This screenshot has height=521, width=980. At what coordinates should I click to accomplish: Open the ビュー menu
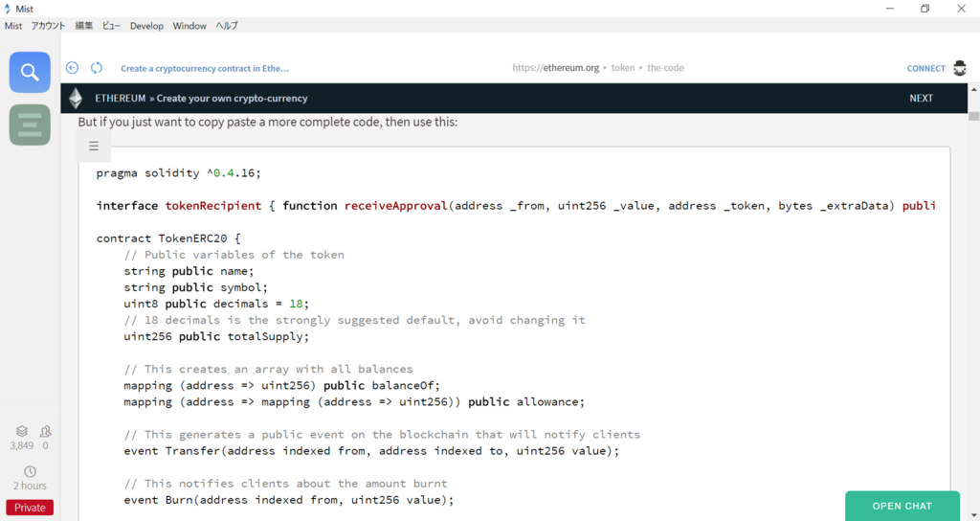(x=111, y=26)
